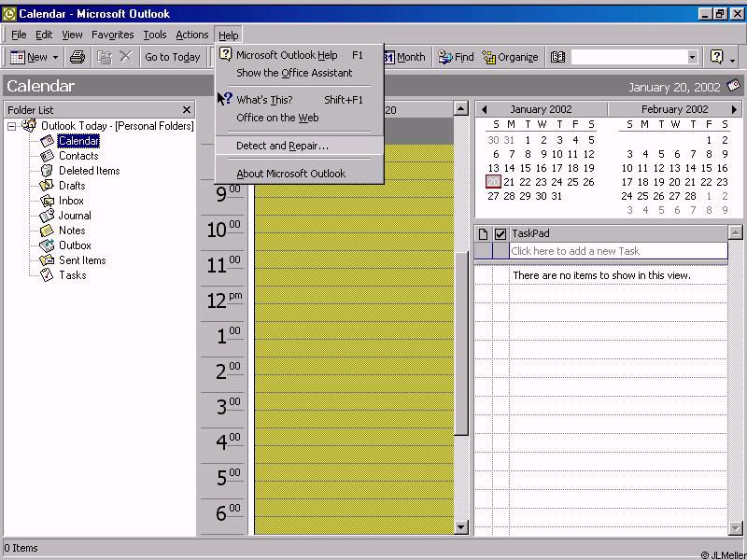
Task: Collapse the Outlook Today Personal Folders tree
Action: (12, 126)
